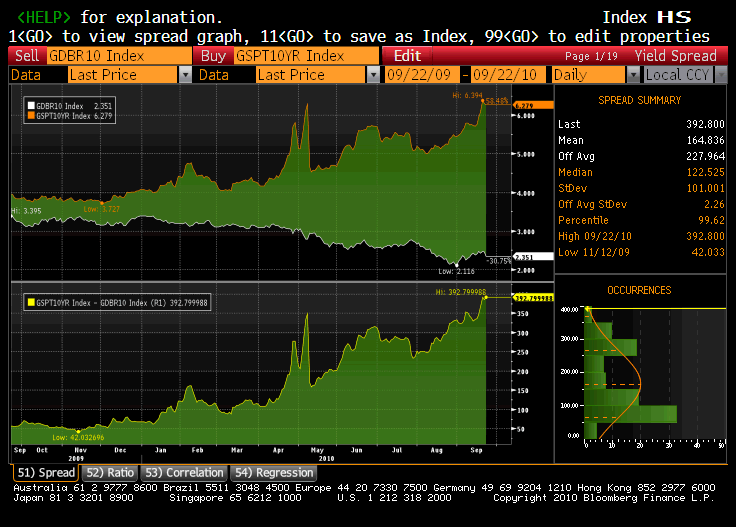This screenshot has width=736, height=527.
Task: Click the end date 09/22/10 field
Action: pyautogui.click(x=510, y=74)
